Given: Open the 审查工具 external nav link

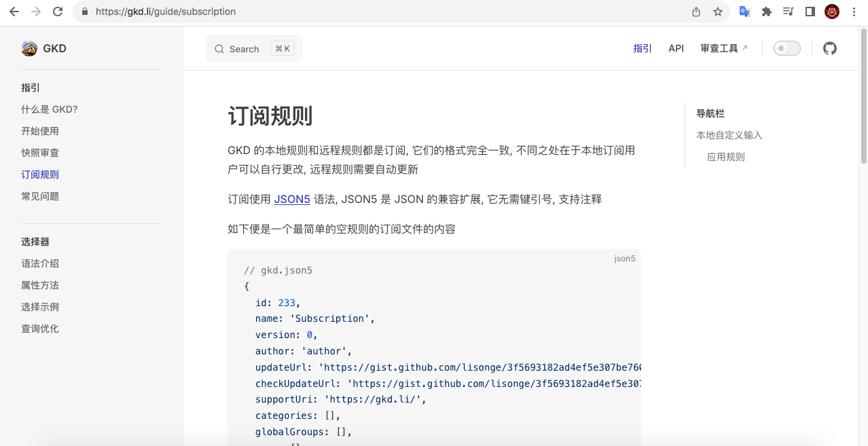Looking at the screenshot, I should (724, 48).
